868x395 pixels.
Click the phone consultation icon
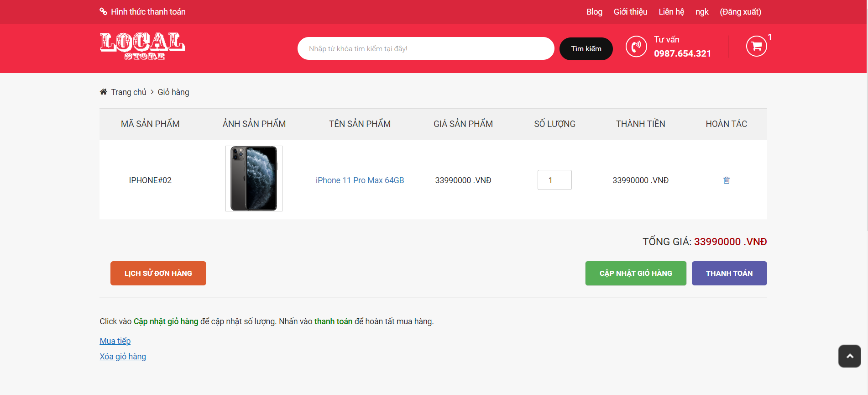click(636, 46)
